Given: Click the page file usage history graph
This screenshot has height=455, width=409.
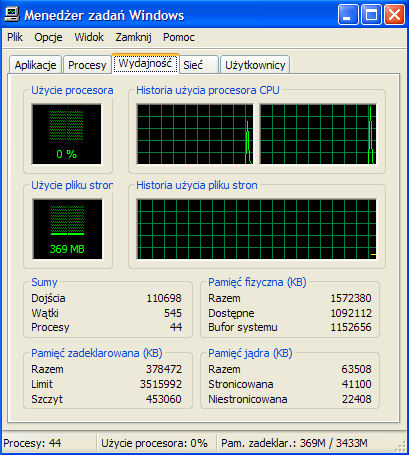Looking at the screenshot, I should pyautogui.click(x=257, y=229).
